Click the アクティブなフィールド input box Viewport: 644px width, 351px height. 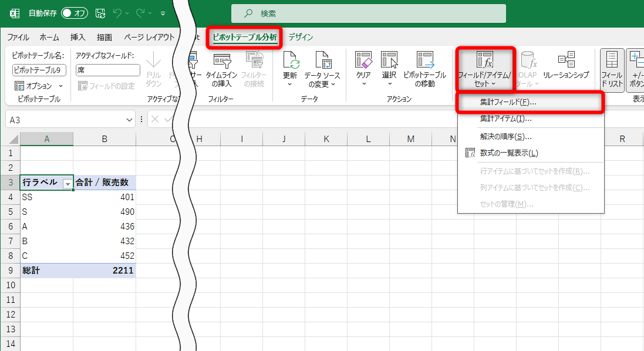point(107,70)
